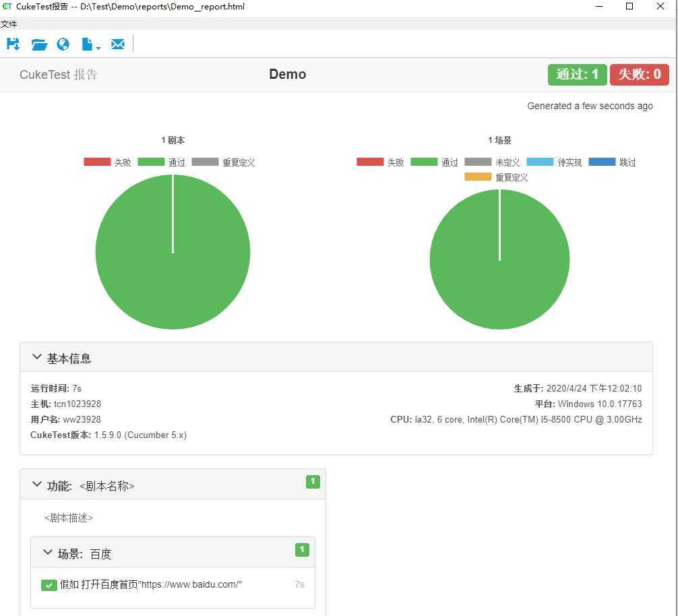Click the green badge on 功能 header
The width and height of the screenshot is (678, 616).
point(313,482)
